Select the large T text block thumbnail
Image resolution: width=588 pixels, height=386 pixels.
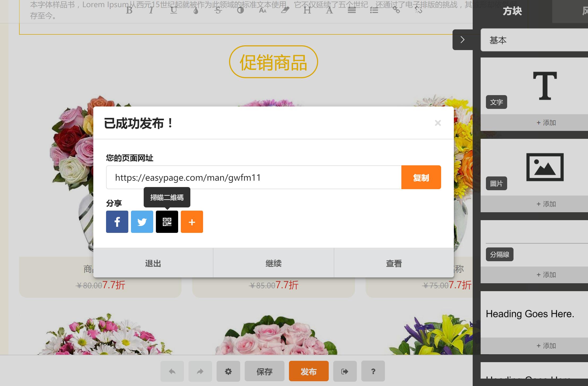point(545,86)
